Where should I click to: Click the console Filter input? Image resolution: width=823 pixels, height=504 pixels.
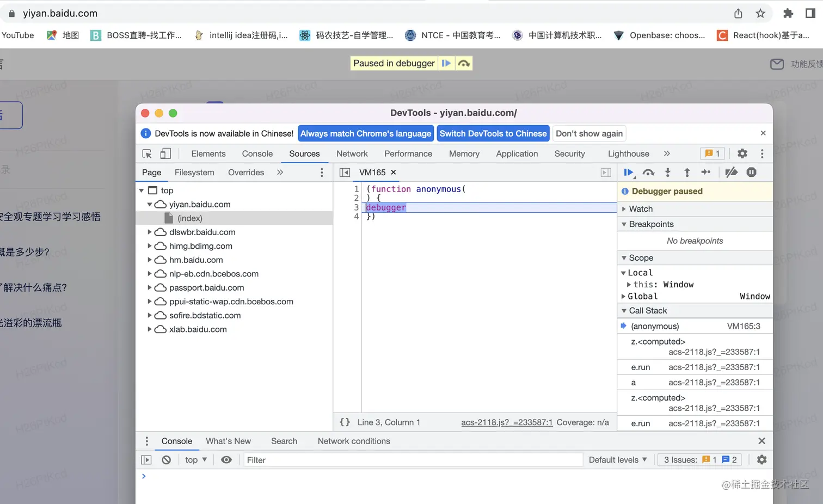pyautogui.click(x=413, y=460)
